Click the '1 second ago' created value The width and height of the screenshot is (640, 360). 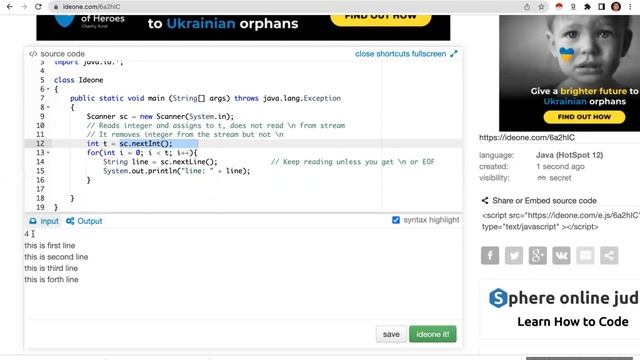(x=560, y=167)
